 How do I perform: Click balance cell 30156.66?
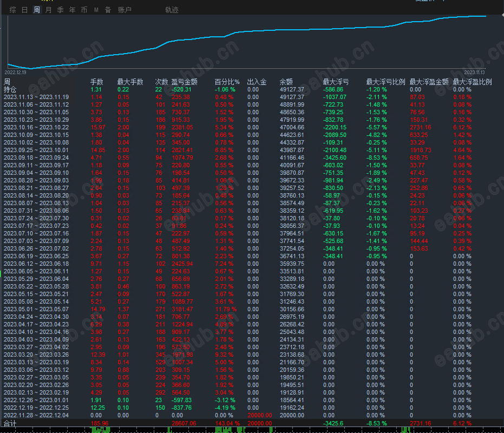coord(292,309)
